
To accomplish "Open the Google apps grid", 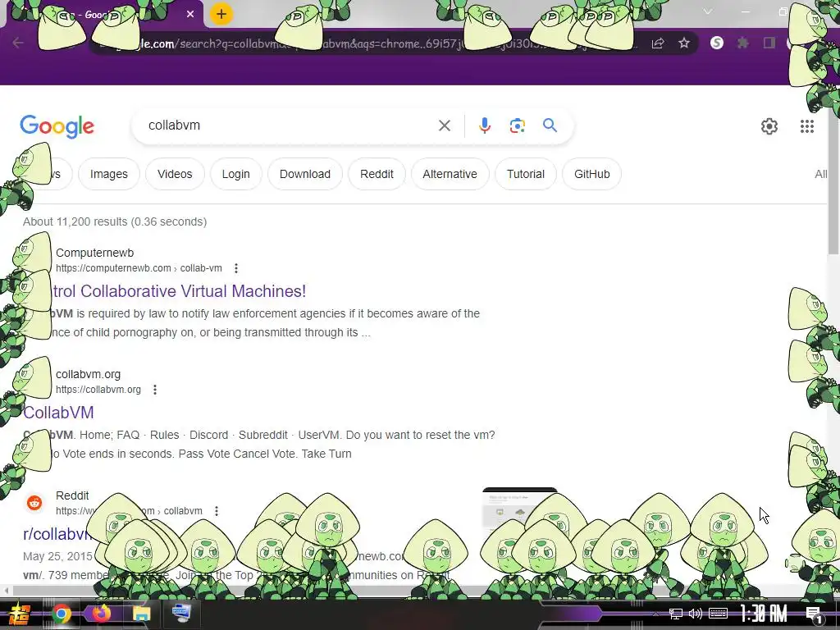I will (x=807, y=126).
